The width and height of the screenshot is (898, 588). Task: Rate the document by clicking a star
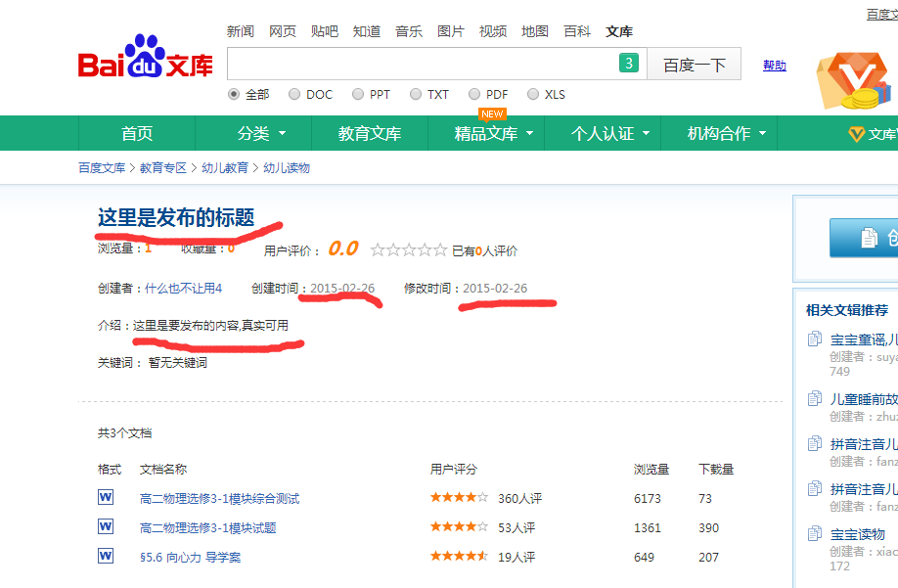(x=411, y=249)
